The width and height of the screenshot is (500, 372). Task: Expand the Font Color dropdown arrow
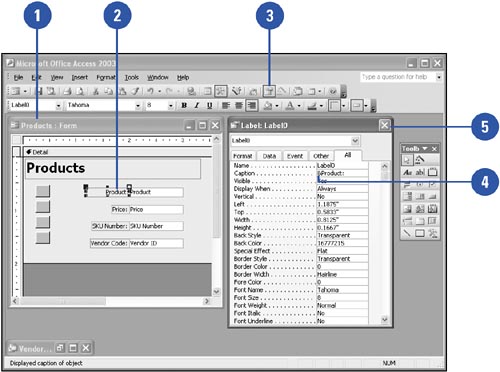coord(299,106)
